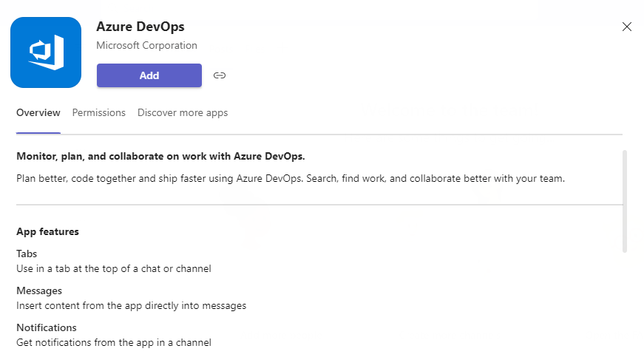Click the Messages feature label

pos(39,290)
